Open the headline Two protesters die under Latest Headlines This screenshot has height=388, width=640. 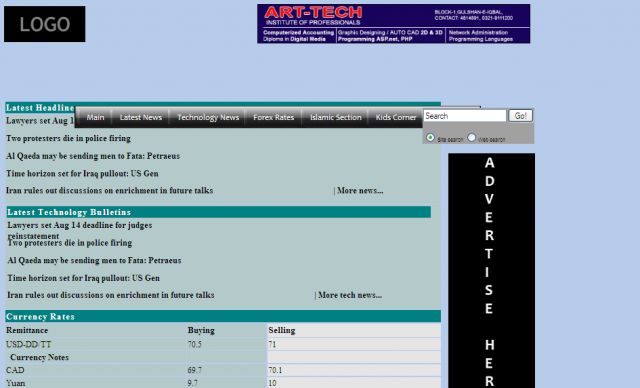point(68,138)
